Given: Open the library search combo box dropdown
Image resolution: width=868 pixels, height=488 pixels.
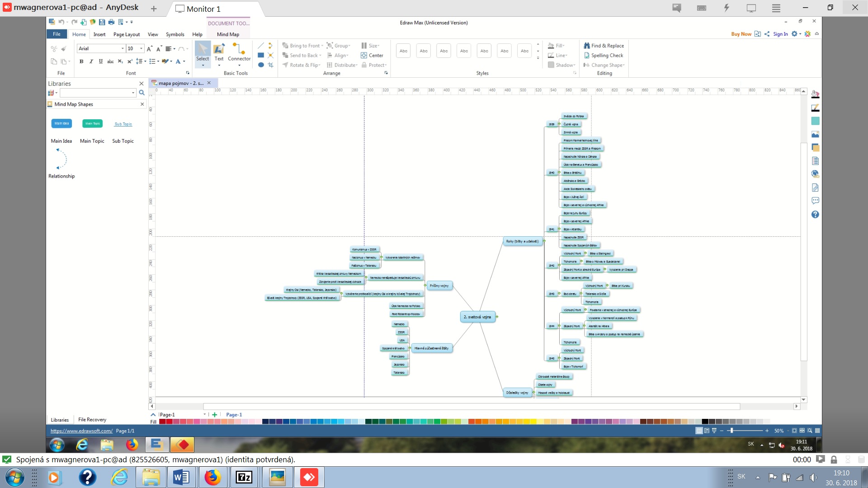Looking at the screenshot, I should point(133,93).
